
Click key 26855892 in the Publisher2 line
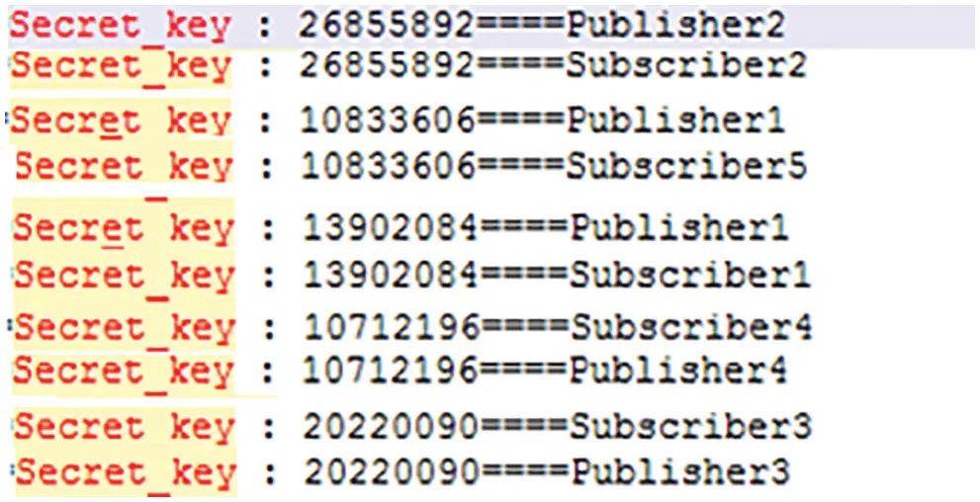(x=387, y=26)
